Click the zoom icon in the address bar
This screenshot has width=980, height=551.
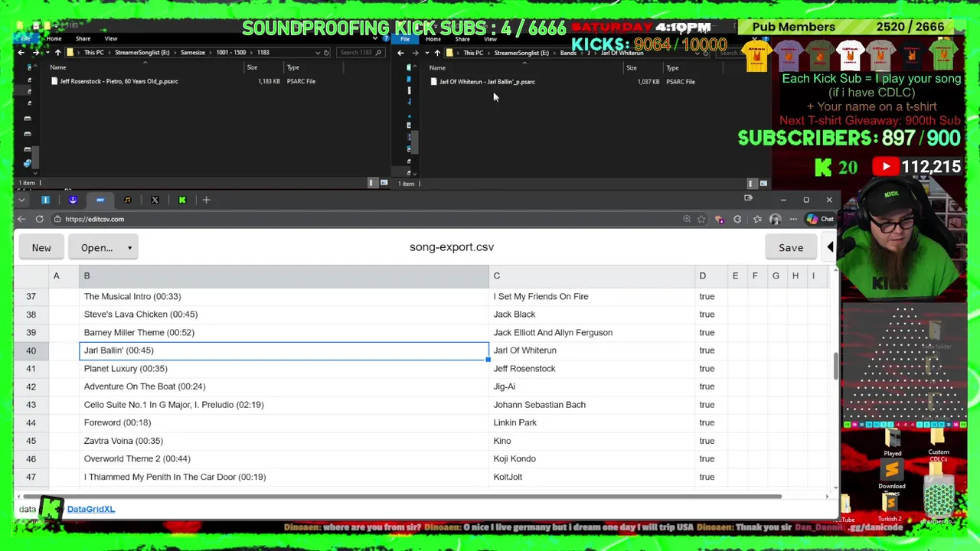pos(687,219)
